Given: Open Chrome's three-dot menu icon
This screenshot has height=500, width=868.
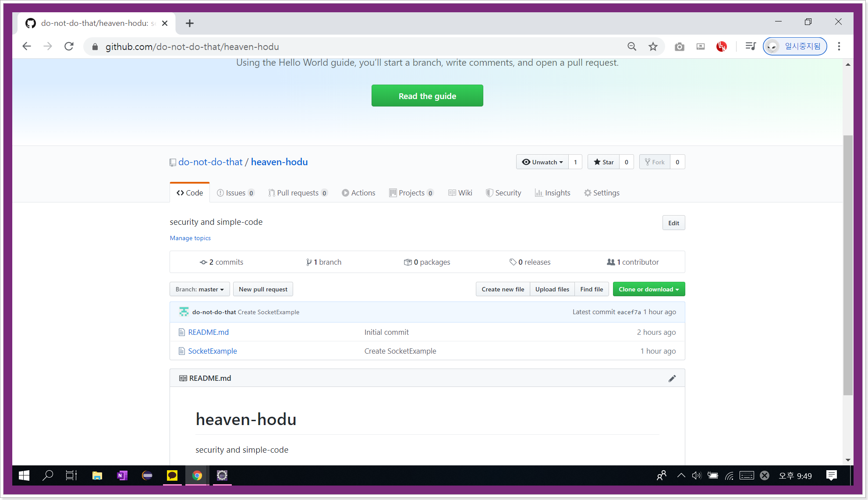Looking at the screenshot, I should pos(839,46).
